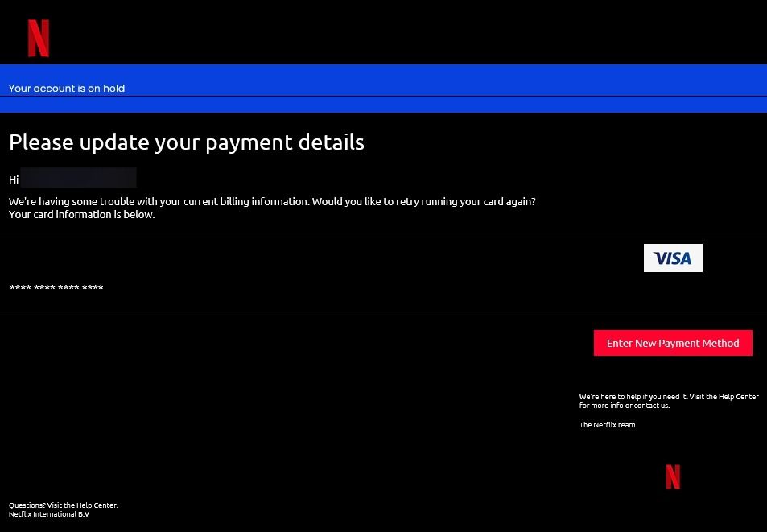Click the Netflix logo in the header

coord(38,38)
